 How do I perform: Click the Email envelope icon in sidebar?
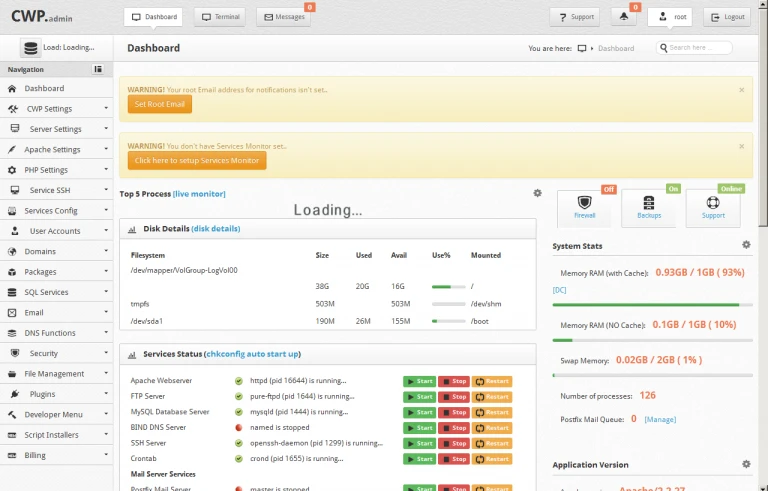coord(12,313)
